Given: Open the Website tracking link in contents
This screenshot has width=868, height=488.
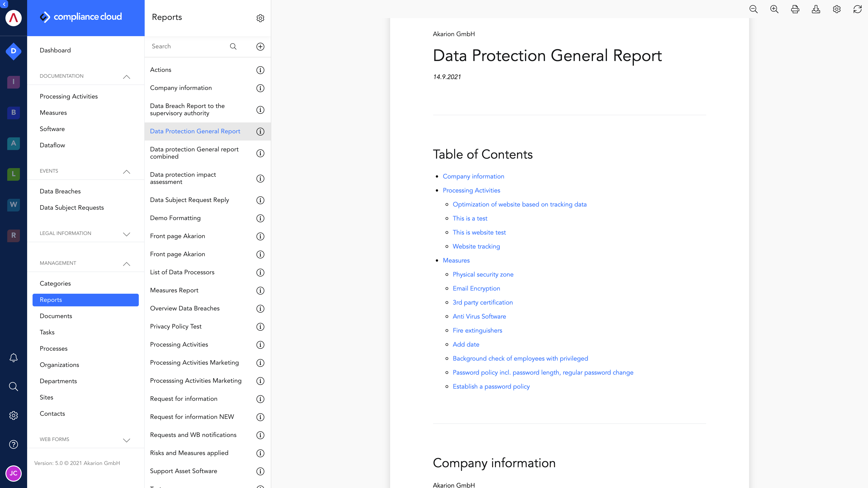Looking at the screenshot, I should coord(476,246).
